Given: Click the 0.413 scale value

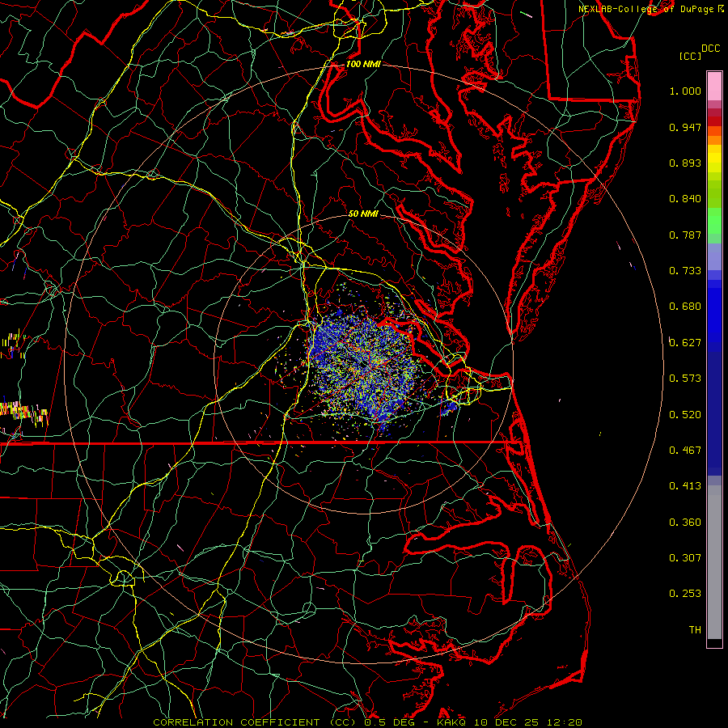Looking at the screenshot, I should 685,486.
